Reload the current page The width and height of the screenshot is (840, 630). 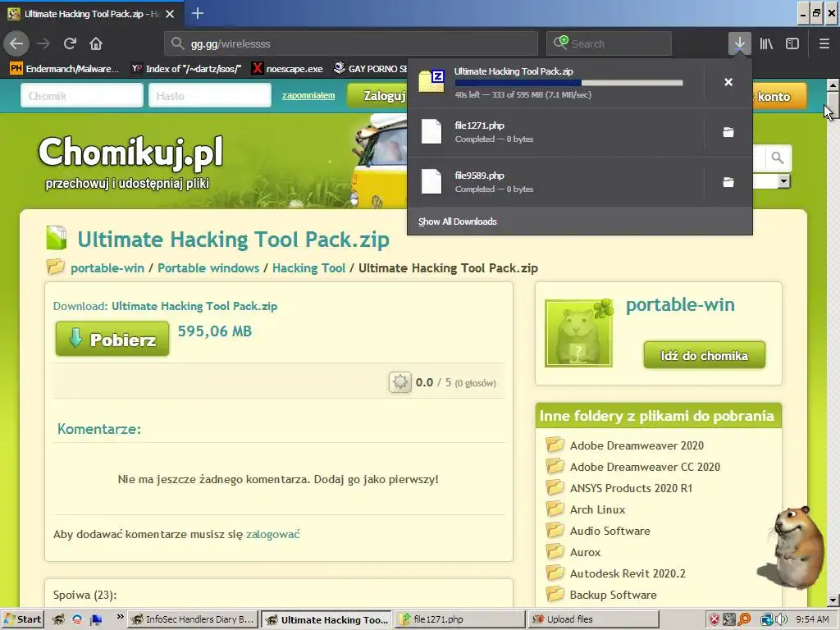pos(70,43)
